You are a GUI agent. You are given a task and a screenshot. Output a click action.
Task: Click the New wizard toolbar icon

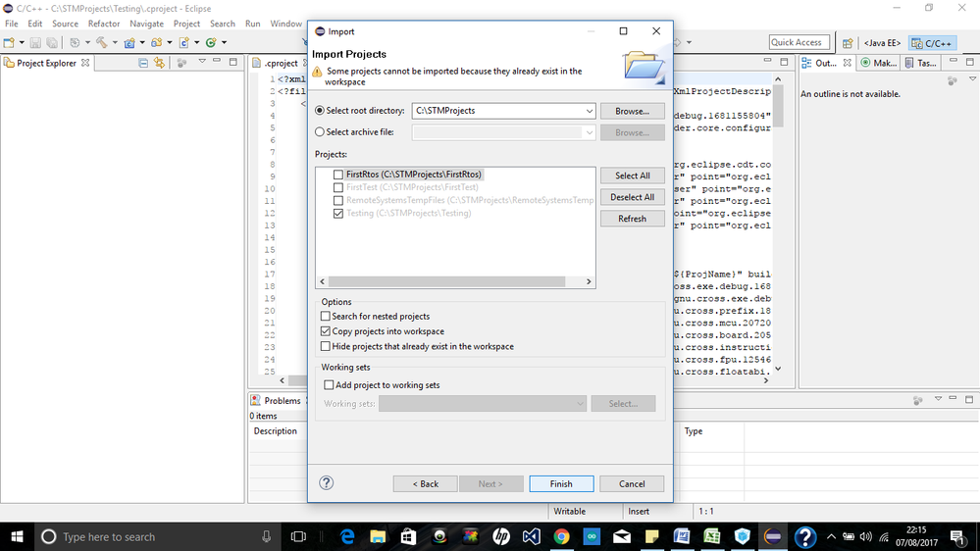(x=9, y=42)
